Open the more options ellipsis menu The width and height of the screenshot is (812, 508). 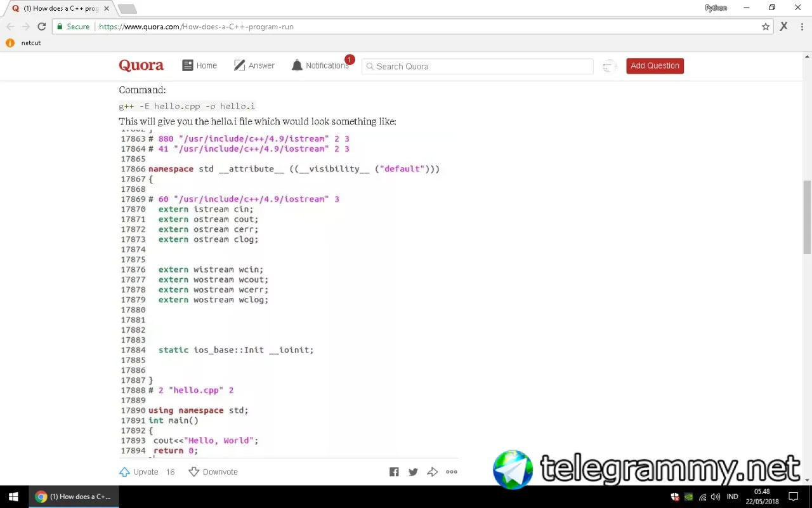452,472
